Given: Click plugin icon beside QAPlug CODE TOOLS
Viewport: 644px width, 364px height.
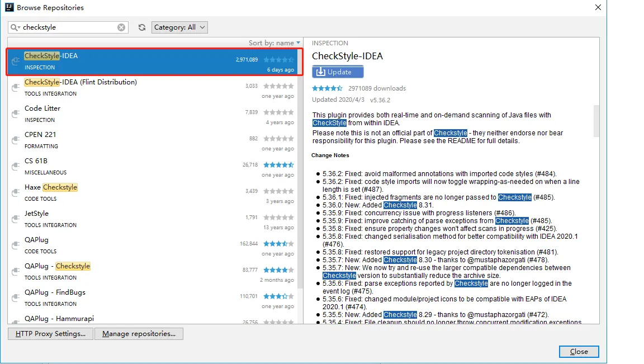Looking at the screenshot, I should click(x=16, y=245).
